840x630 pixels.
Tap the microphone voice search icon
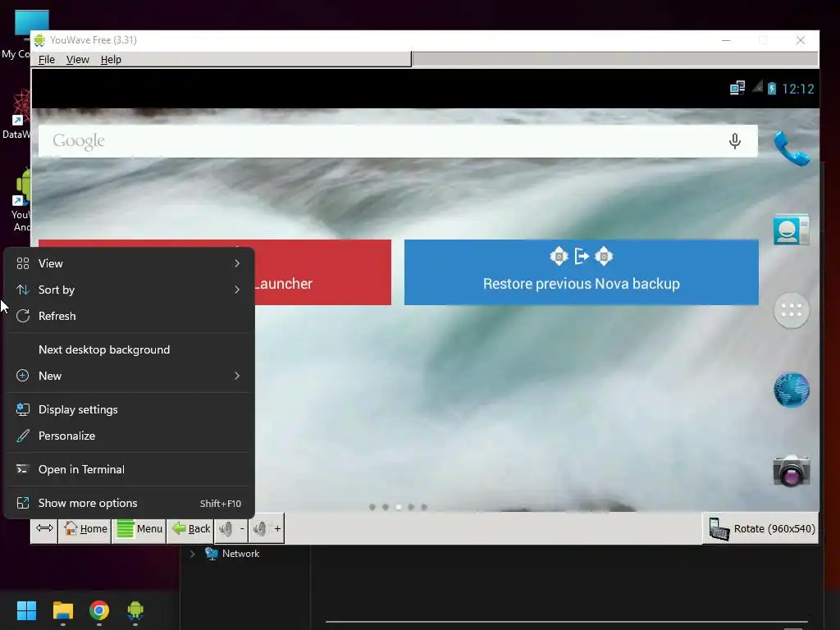tap(735, 141)
